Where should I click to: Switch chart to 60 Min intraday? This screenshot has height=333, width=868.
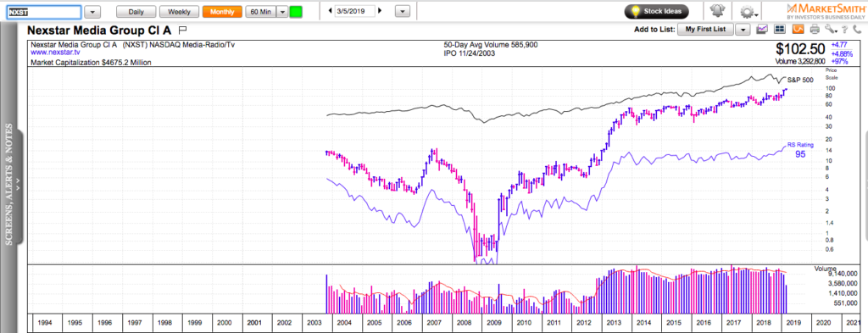coord(261,12)
